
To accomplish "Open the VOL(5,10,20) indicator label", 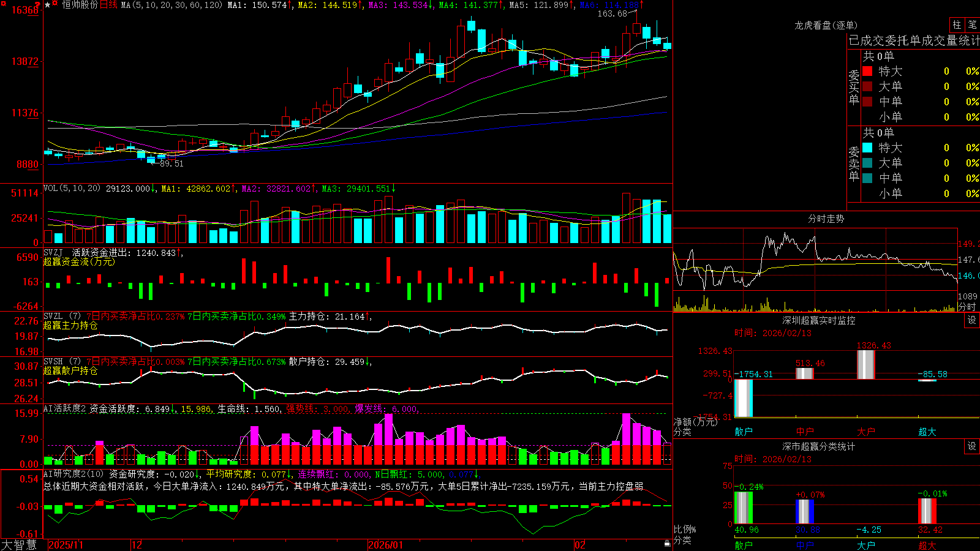I will (x=72, y=189).
